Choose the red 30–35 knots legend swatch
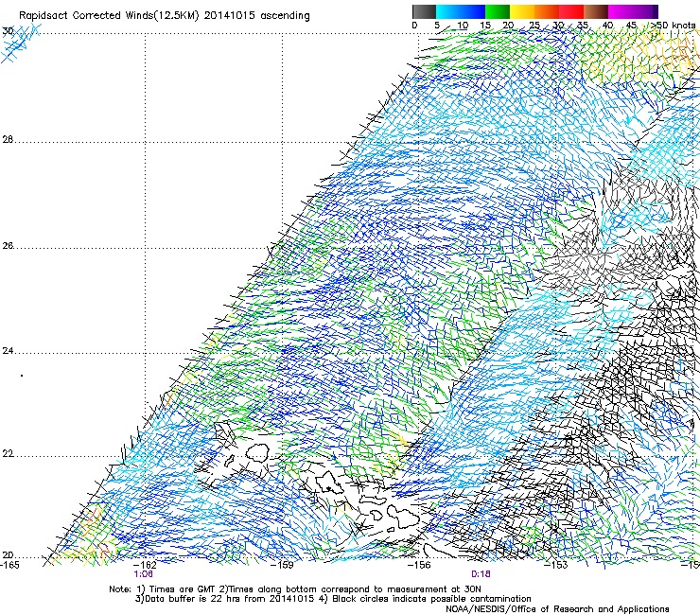This screenshot has height=615, width=700. click(571, 11)
